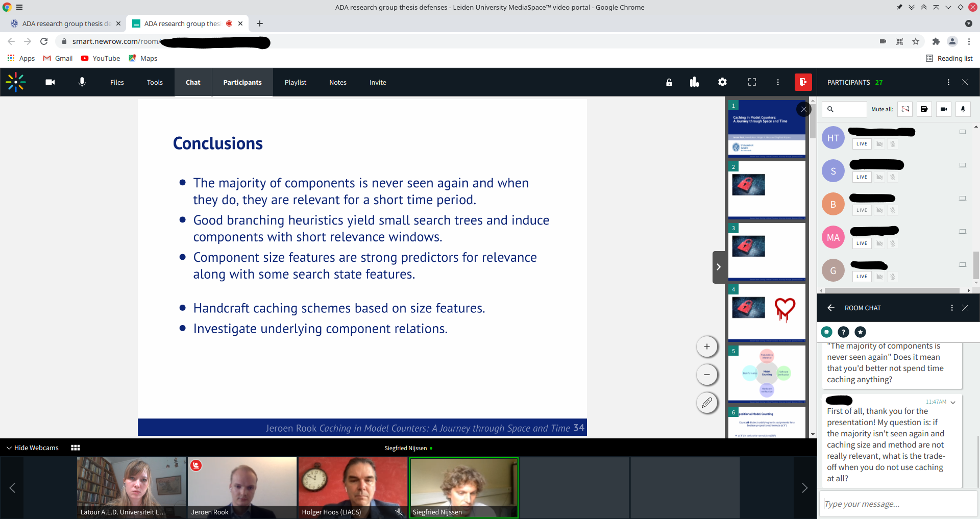Open the Playlist tab
980x519 pixels.
(x=296, y=82)
